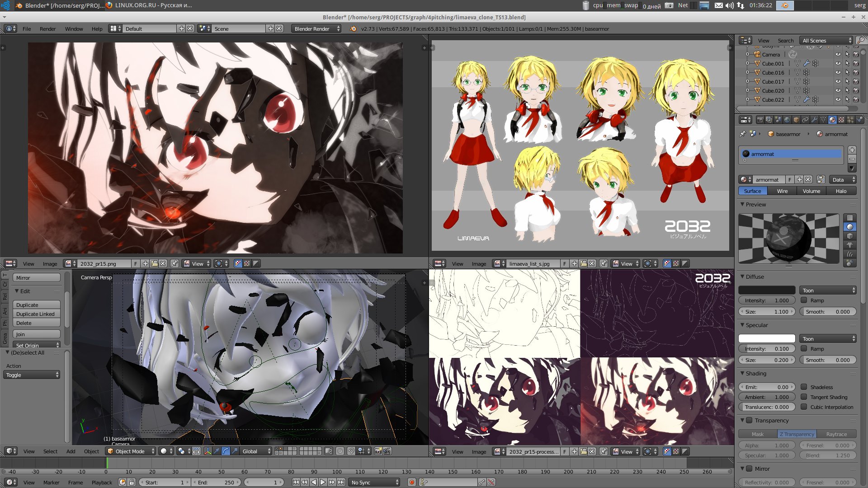Toggle visibility eye for Cube.001
The height and width of the screenshot is (488, 868).
tap(838, 64)
